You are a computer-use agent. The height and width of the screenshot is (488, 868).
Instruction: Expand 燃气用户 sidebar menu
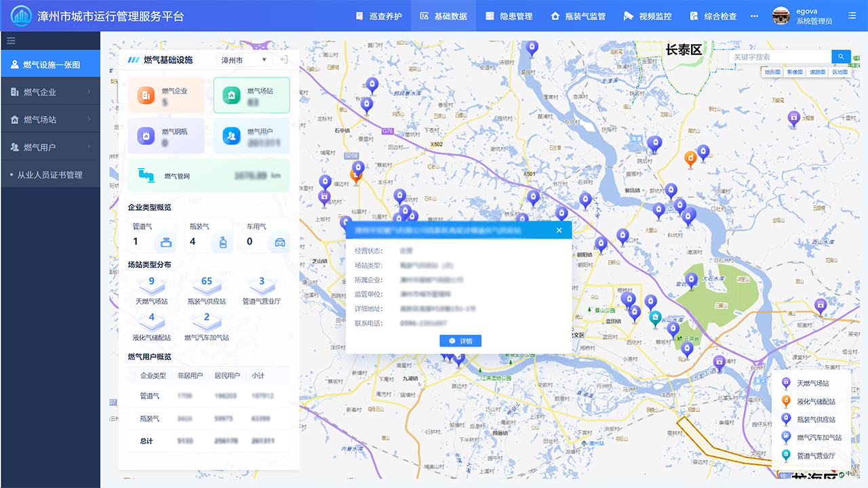click(50, 147)
